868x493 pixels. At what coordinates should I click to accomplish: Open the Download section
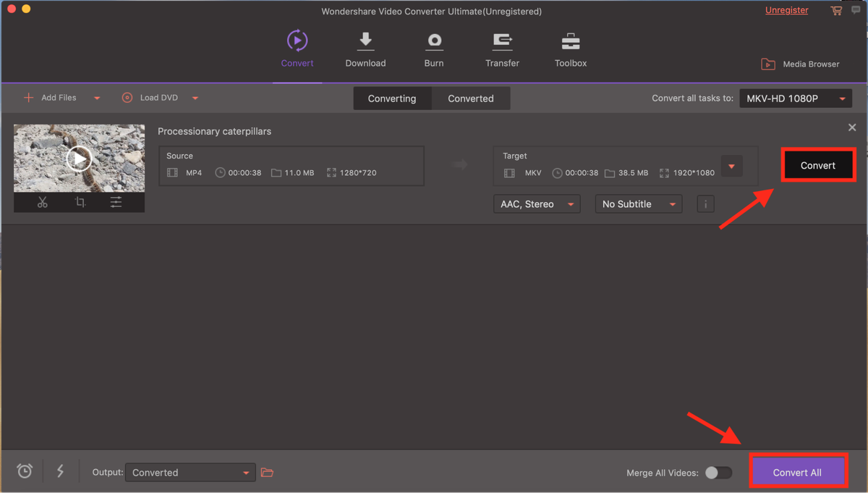[365, 49]
